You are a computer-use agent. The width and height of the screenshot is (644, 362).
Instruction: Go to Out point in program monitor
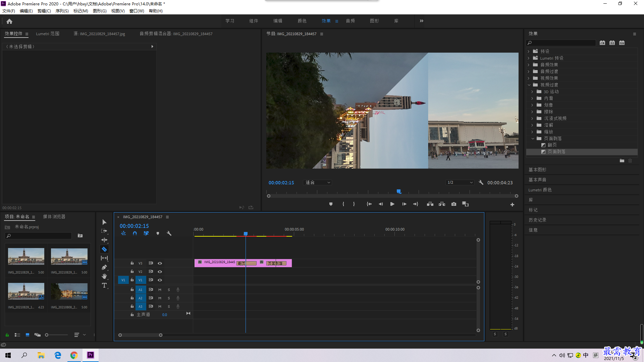click(416, 204)
